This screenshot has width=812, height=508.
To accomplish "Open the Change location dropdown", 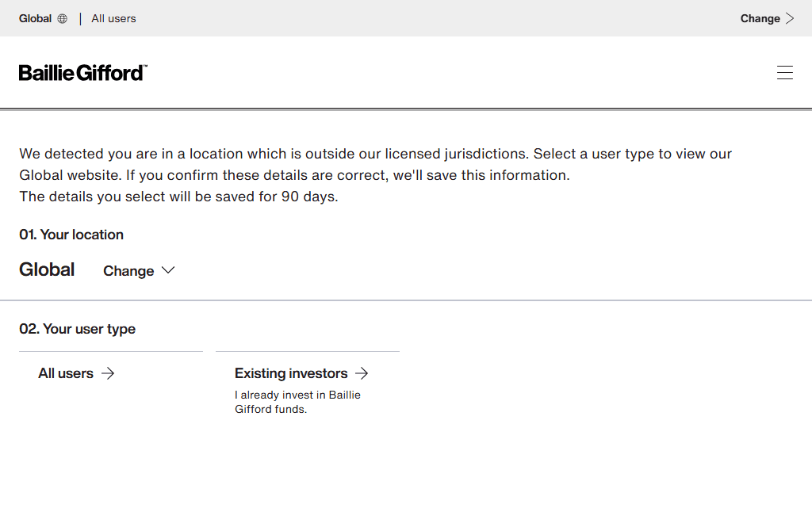I will (x=139, y=270).
